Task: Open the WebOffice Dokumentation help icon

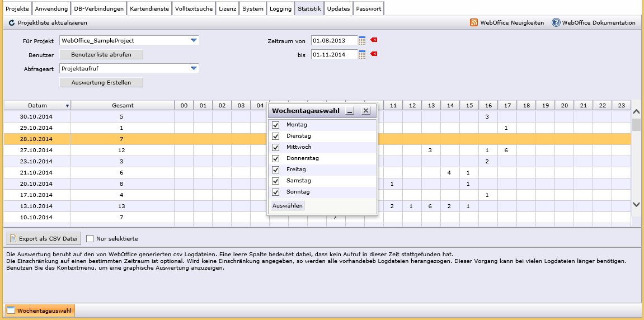Action: (556, 23)
